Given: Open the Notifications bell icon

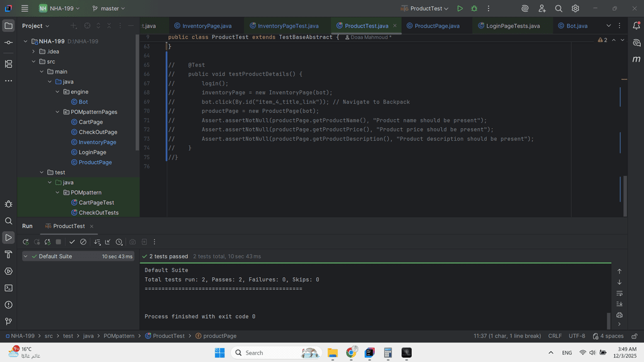Looking at the screenshot, I should click(x=636, y=26).
